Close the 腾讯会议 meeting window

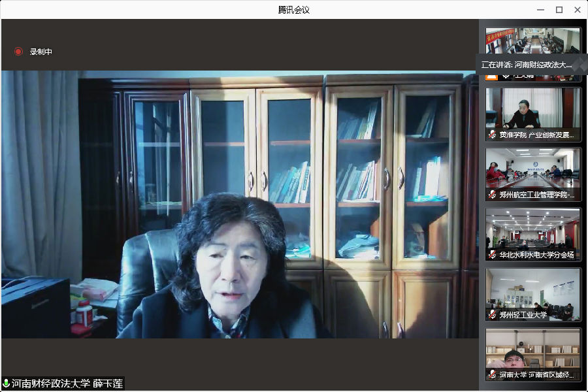point(578,10)
